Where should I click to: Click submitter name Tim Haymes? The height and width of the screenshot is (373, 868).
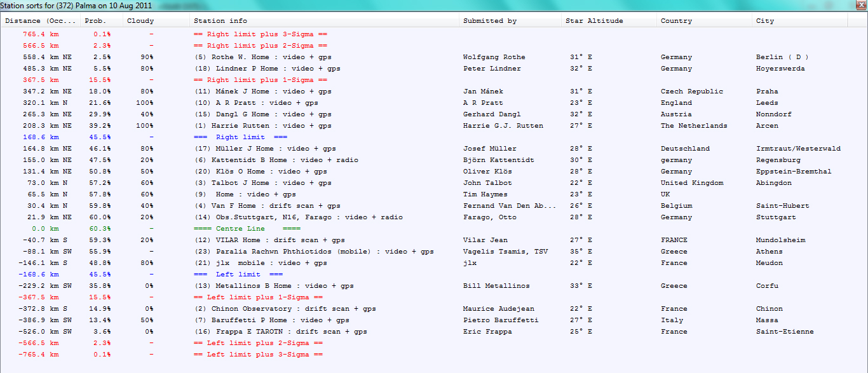tap(485, 194)
